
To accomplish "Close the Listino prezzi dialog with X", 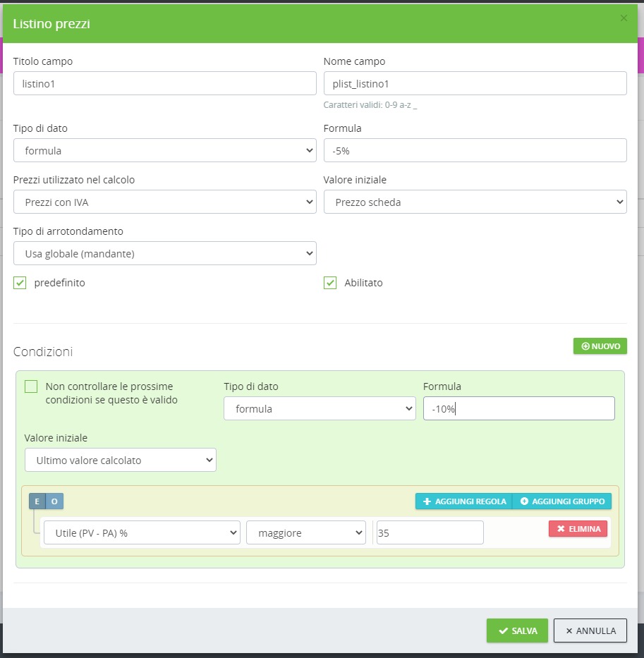I will point(624,18).
